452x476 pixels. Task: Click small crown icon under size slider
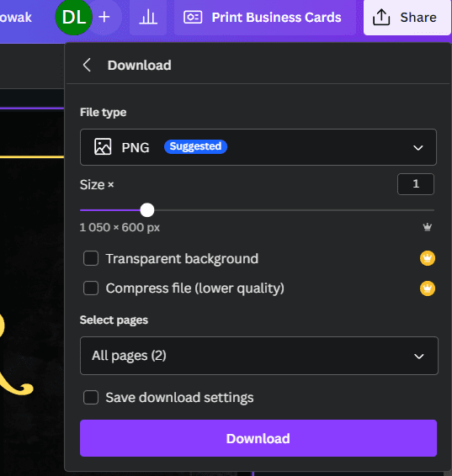pyautogui.click(x=428, y=227)
